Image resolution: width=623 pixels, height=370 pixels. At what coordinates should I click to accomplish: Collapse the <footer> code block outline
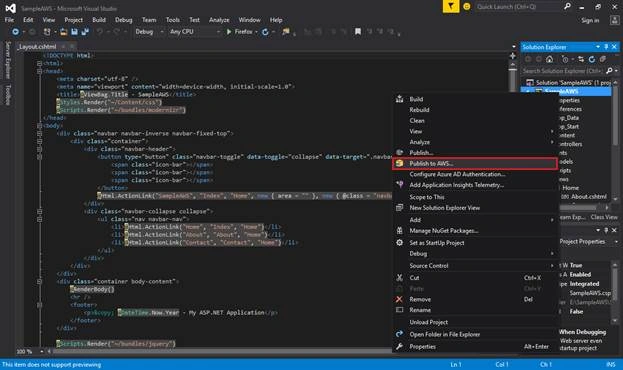pos(39,305)
